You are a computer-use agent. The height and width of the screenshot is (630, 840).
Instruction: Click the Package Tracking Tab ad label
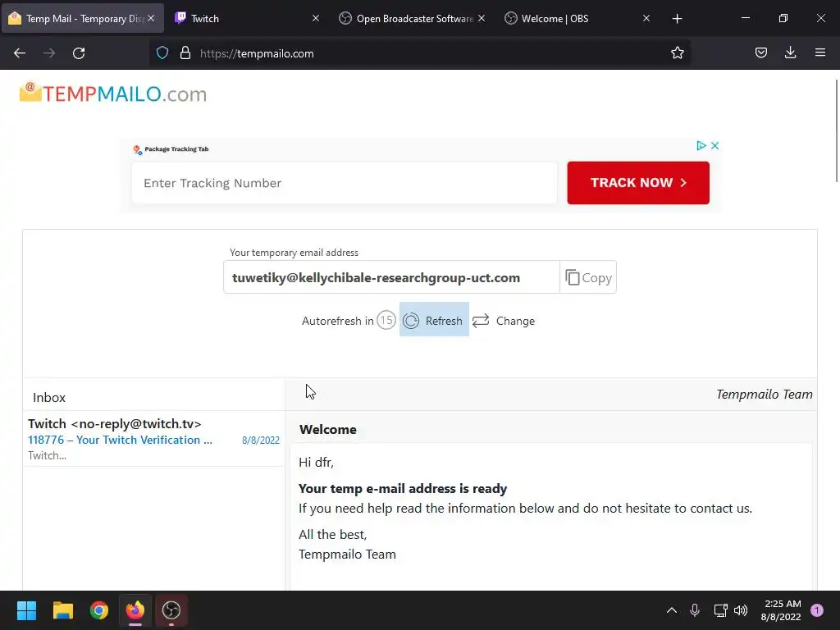tap(171, 149)
